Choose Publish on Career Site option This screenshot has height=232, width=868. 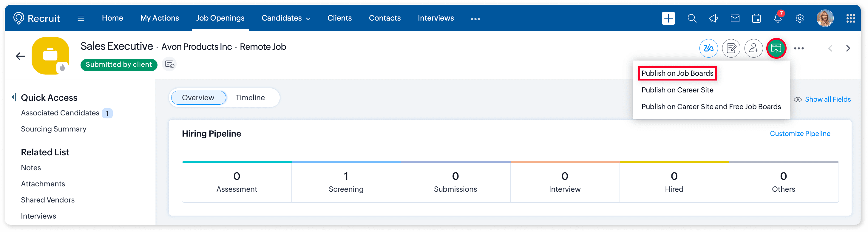click(677, 90)
